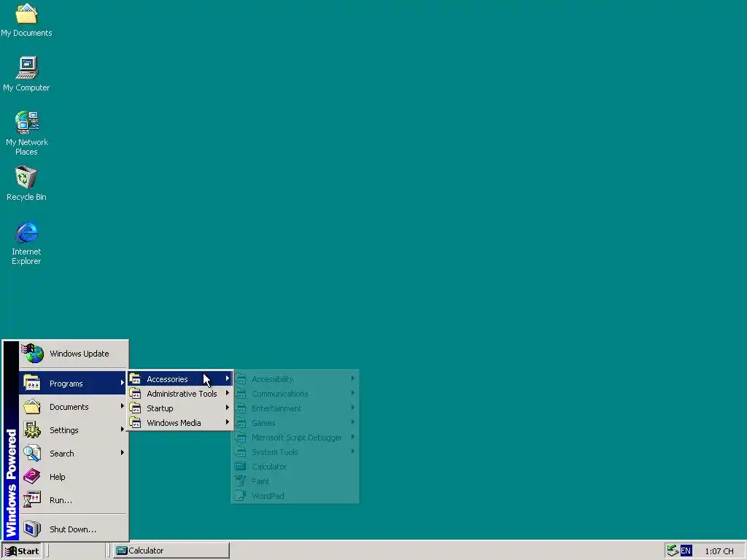Expand the Games submenu arrow
747x560 pixels.
(x=352, y=422)
